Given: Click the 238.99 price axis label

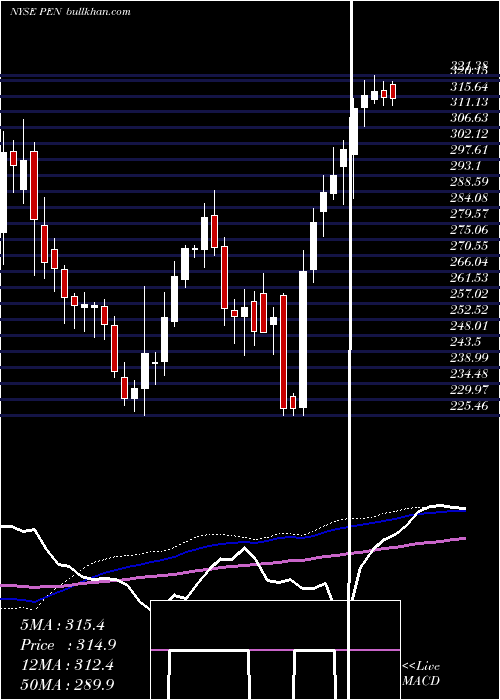Looking at the screenshot, I should tap(469, 357).
